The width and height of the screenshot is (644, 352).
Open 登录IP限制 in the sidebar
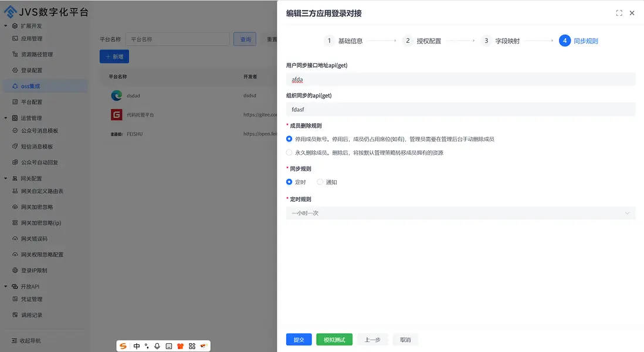point(35,269)
